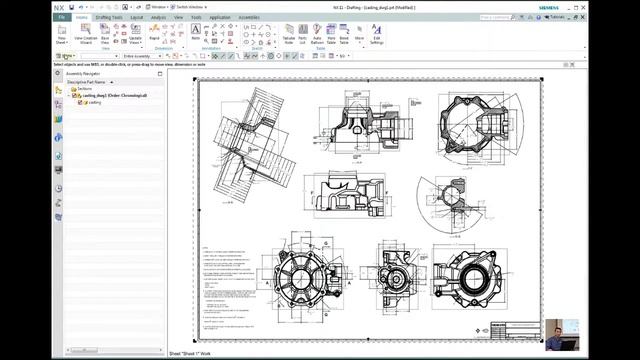Click the Find a Command search field
The image size is (640, 360).
point(495,17)
